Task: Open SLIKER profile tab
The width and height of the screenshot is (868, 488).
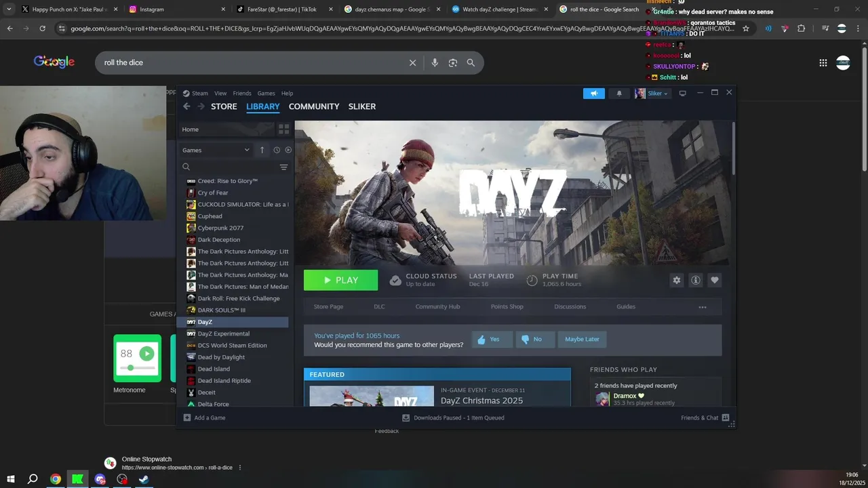Action: pos(362,106)
